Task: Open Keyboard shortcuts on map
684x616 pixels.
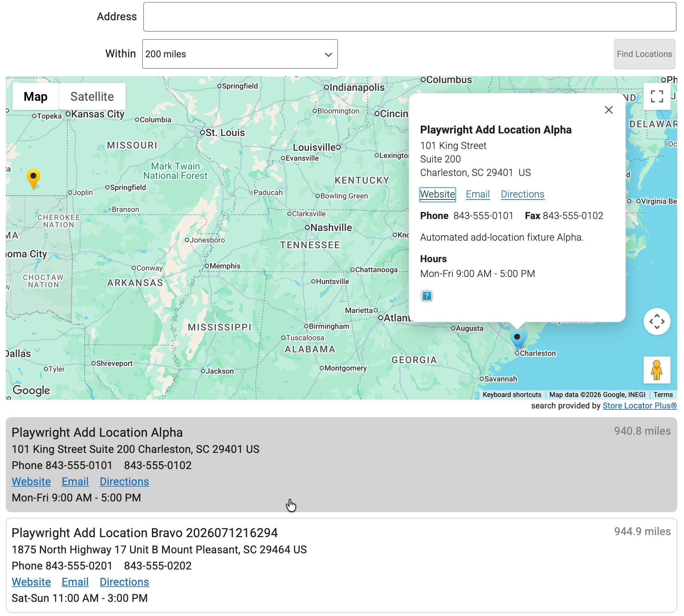Action: click(512, 395)
